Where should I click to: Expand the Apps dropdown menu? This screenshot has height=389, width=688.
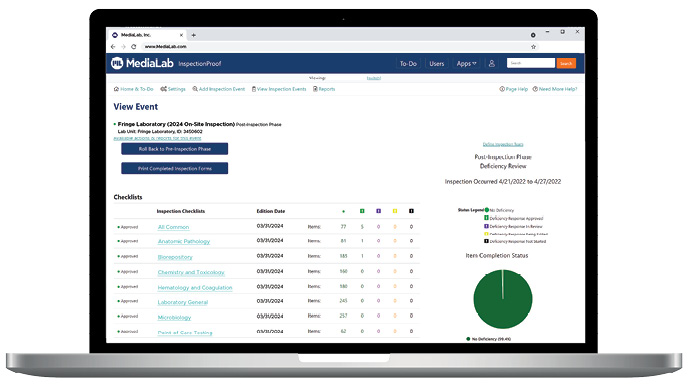466,64
